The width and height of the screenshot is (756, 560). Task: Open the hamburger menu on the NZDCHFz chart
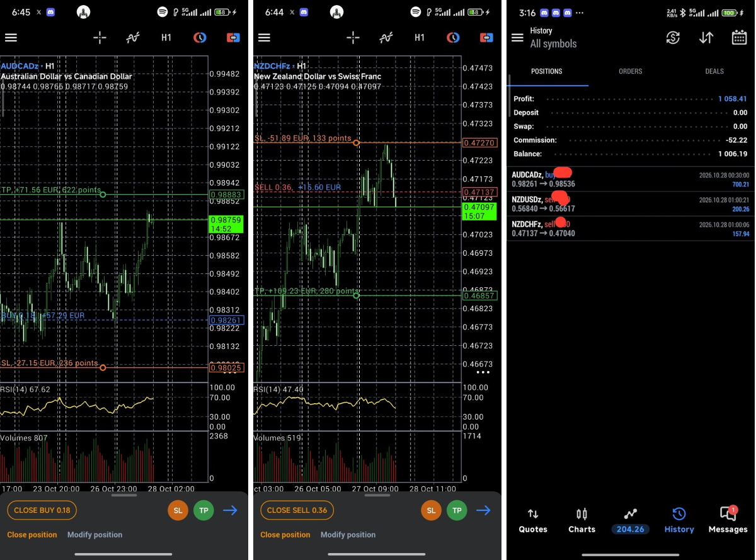pos(264,38)
